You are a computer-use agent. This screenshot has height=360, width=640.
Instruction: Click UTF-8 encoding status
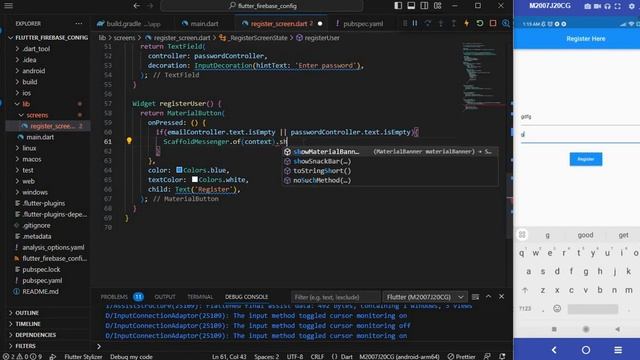295,356
